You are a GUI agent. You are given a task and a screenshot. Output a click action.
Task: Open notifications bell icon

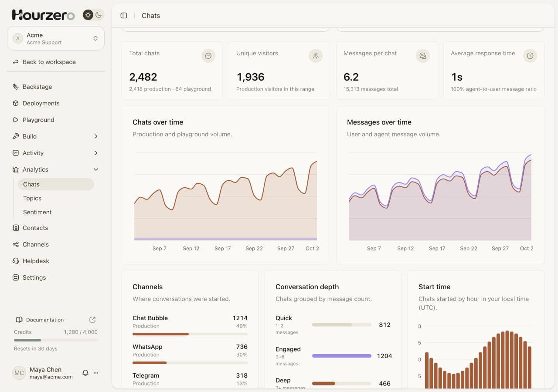85,373
